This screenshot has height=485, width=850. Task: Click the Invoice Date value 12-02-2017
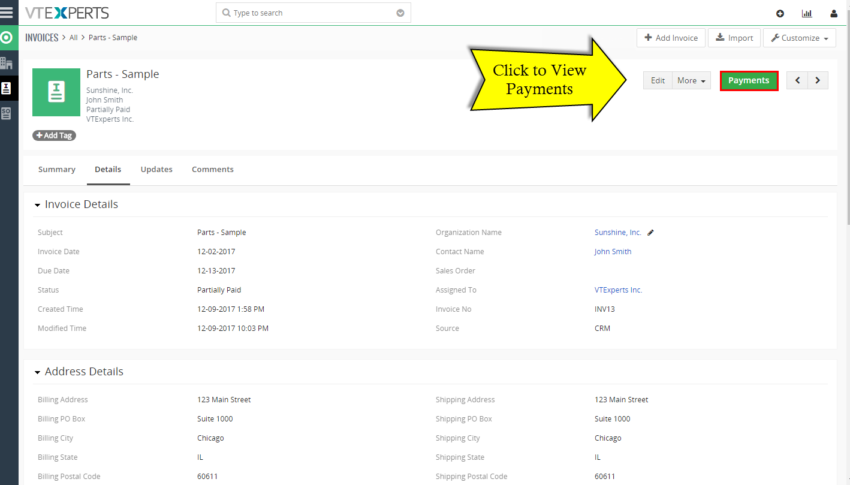216,251
